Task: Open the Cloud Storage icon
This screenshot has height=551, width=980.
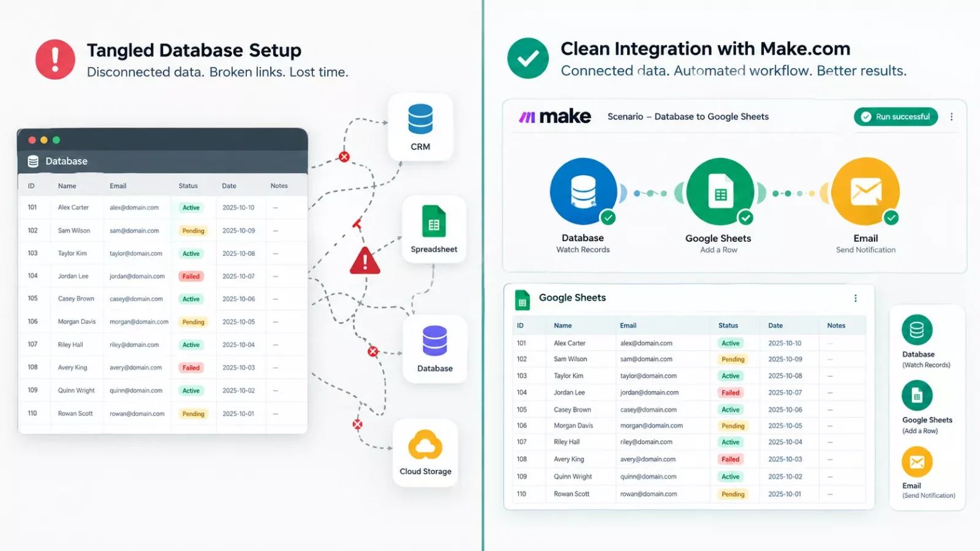Action: tap(425, 444)
